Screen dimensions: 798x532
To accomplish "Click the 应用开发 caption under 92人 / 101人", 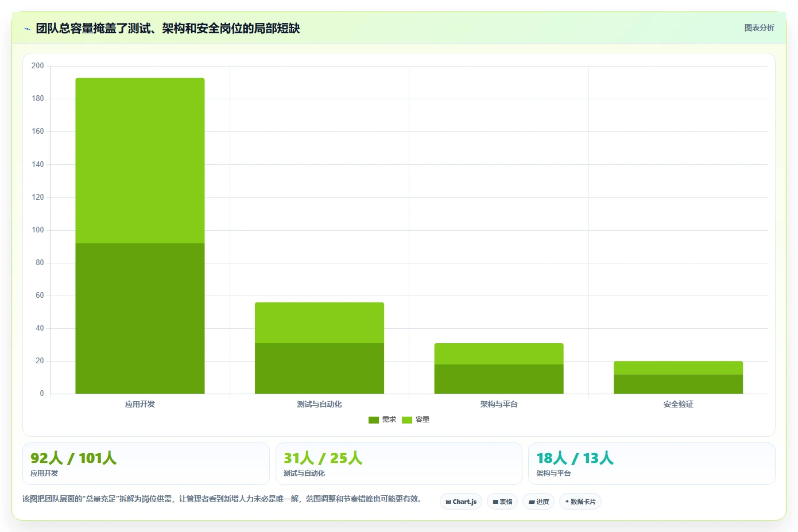I will coord(44,473).
